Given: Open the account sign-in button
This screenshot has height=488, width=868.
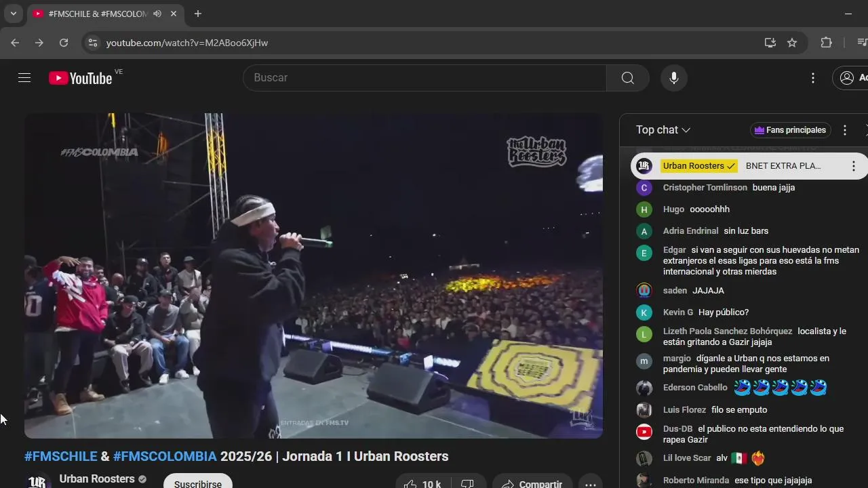Looking at the screenshot, I should [851, 78].
